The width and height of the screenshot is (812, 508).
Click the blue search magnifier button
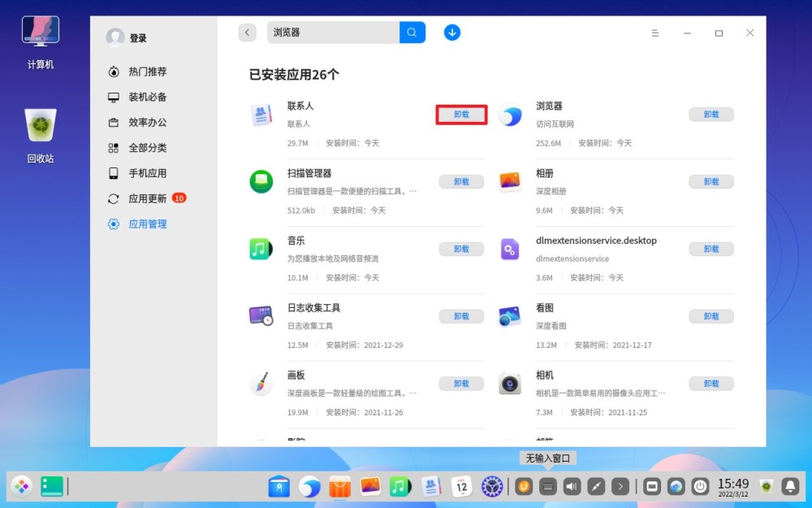tap(412, 33)
